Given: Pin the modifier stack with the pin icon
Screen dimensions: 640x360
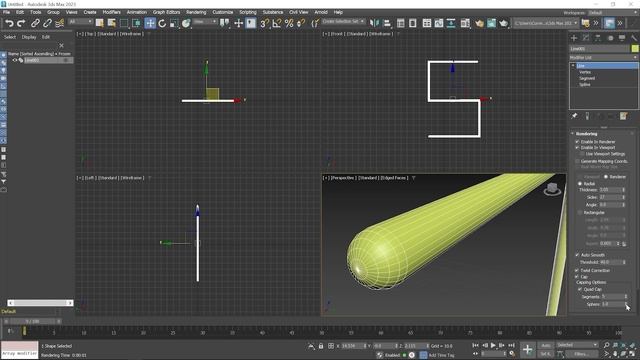Looking at the screenshot, I should point(574,116).
